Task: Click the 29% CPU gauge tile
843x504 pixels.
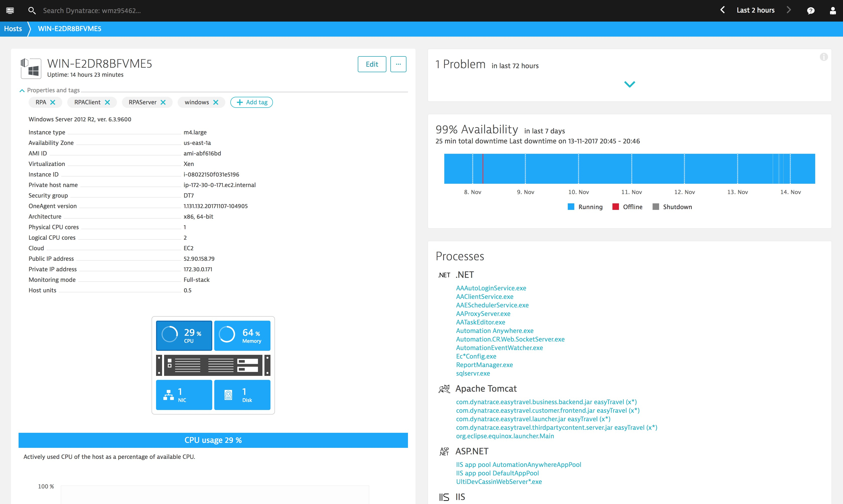Action: tap(184, 335)
